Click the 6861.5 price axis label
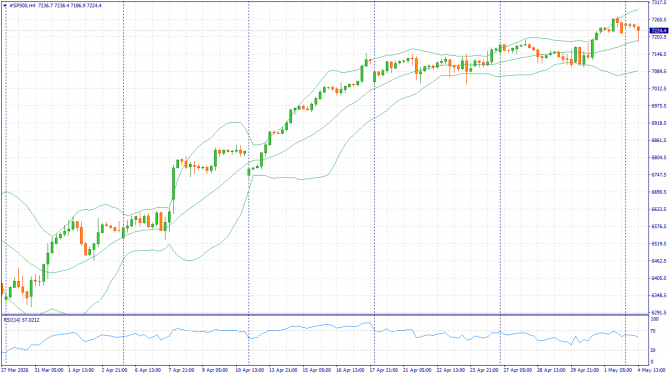The height and width of the screenshot is (376, 670). click(659, 140)
